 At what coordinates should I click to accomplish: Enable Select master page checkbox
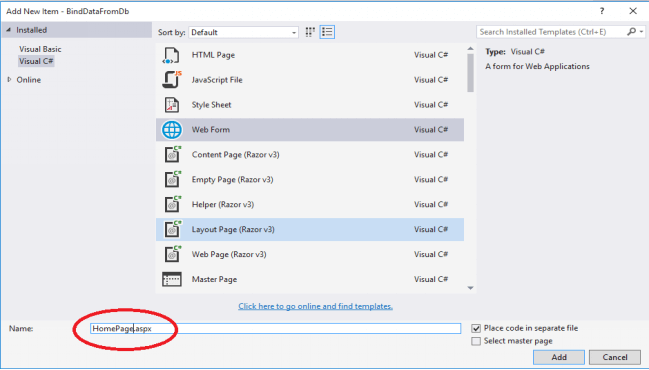click(x=476, y=341)
